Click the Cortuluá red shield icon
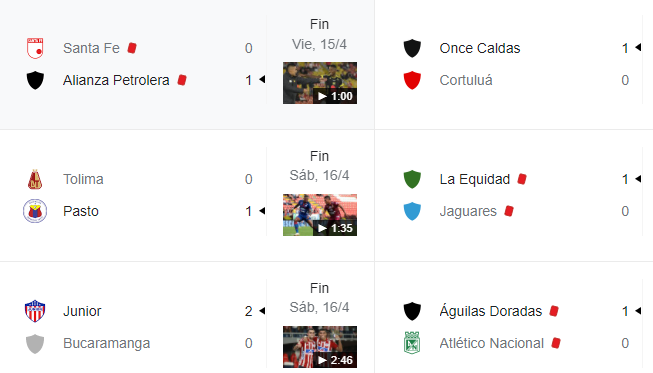This screenshot has width=653, height=373. point(412,80)
